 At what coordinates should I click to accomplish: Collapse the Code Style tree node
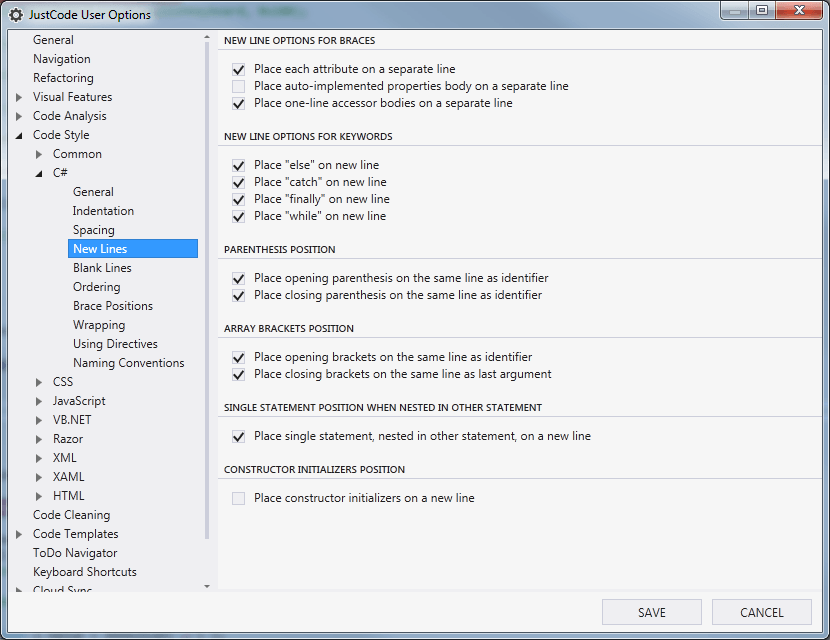(19, 135)
